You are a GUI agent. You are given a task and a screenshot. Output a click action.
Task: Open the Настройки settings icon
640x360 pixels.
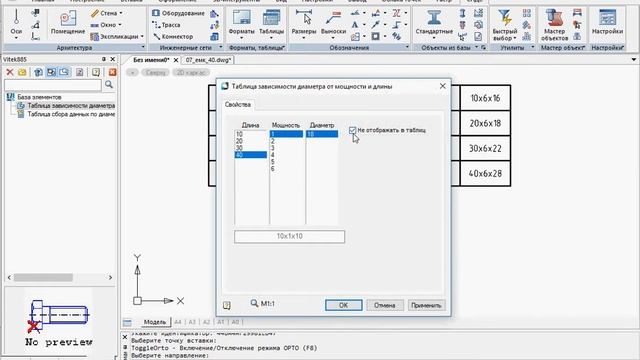tap(607, 18)
